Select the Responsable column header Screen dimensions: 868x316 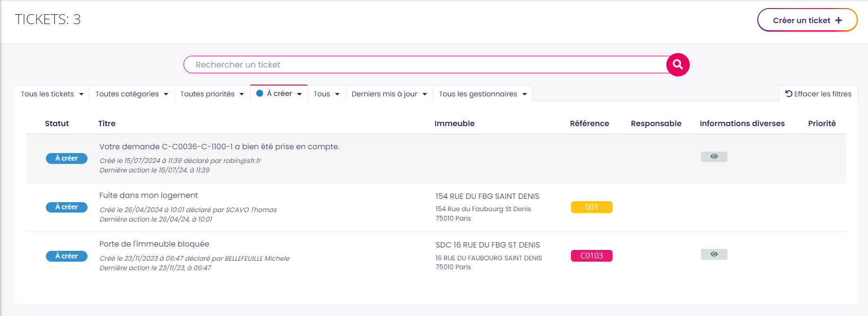click(656, 124)
